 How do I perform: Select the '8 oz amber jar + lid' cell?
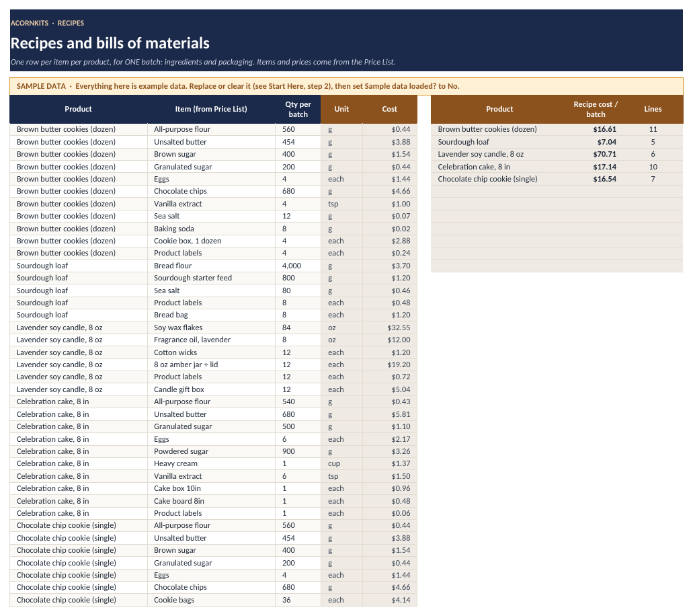211,364
